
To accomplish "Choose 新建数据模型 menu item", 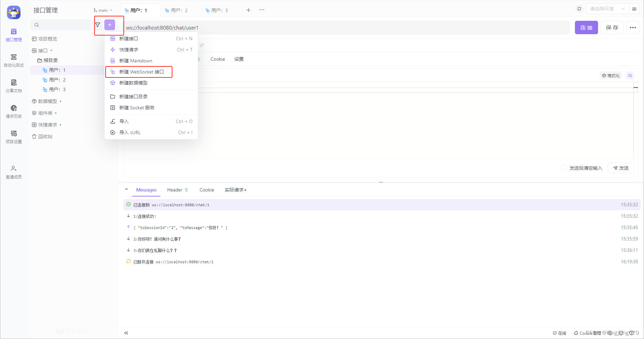I will pyautogui.click(x=151, y=83).
